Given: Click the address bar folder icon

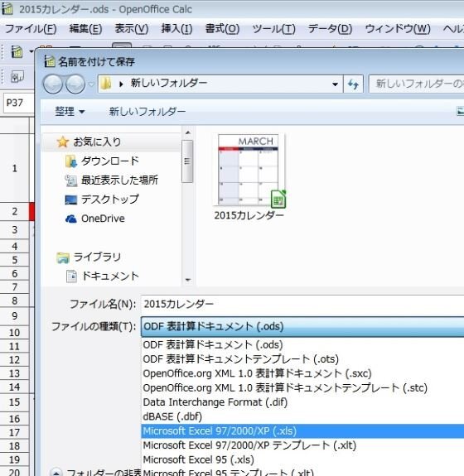Looking at the screenshot, I should pos(106,84).
